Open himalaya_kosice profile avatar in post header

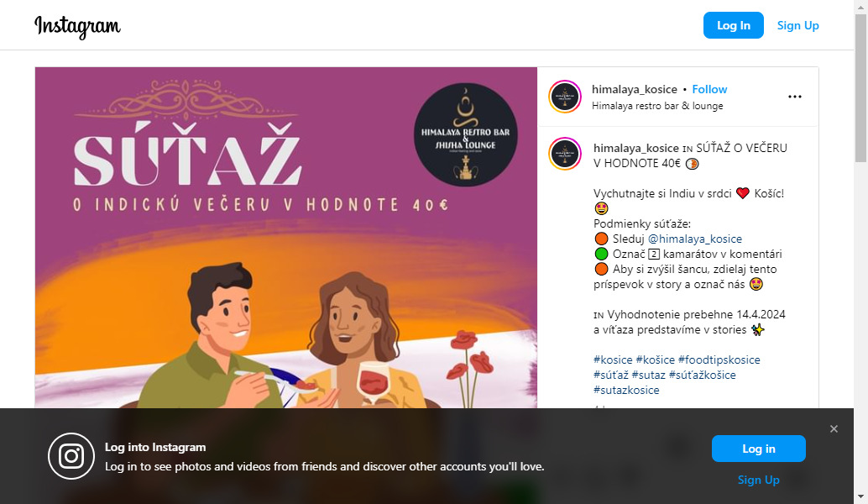tap(565, 97)
